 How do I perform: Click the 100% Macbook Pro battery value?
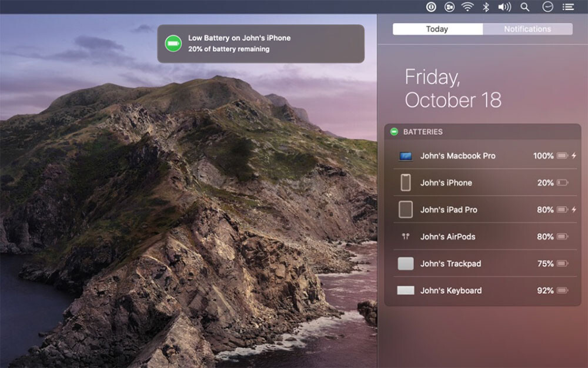[x=543, y=156]
